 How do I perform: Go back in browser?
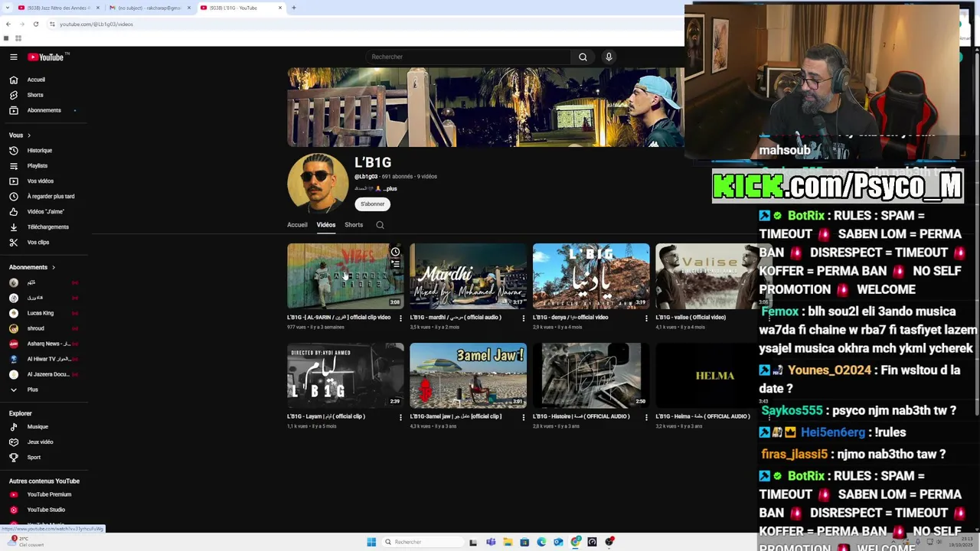pyautogui.click(x=8, y=24)
